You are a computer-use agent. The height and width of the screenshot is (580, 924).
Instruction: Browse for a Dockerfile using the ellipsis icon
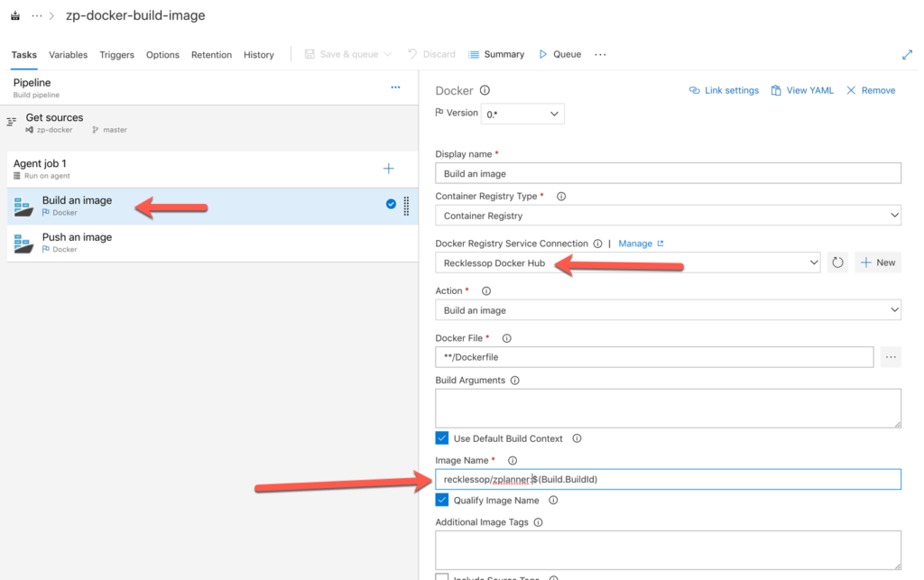(x=891, y=356)
